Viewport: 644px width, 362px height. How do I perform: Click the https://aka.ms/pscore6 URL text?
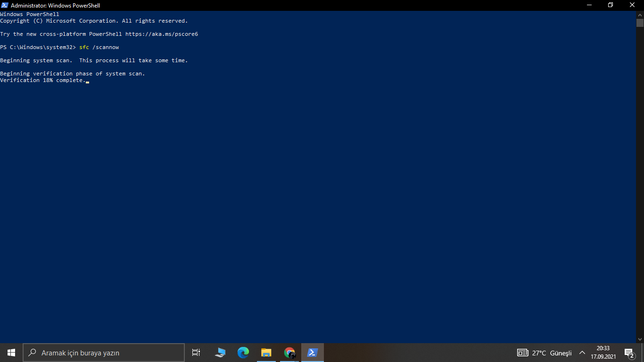(162, 34)
